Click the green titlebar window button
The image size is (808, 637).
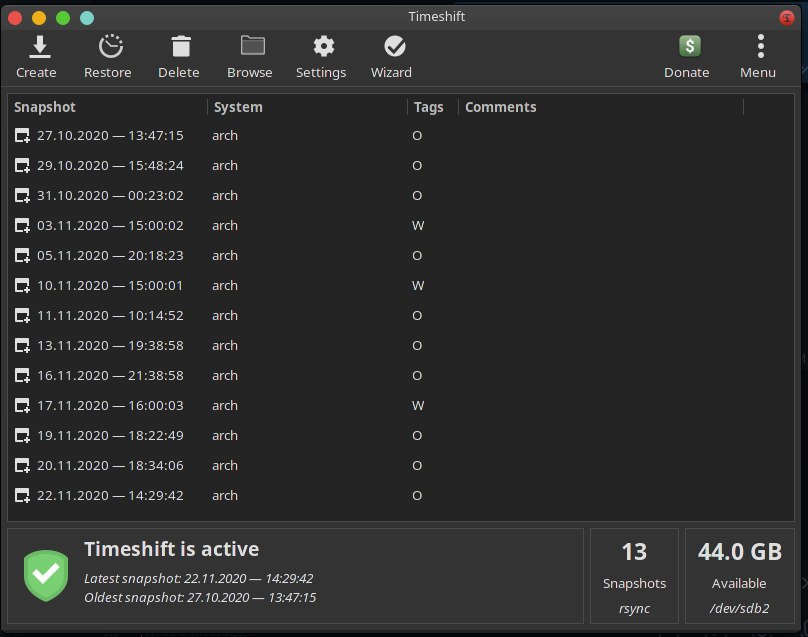(63, 18)
